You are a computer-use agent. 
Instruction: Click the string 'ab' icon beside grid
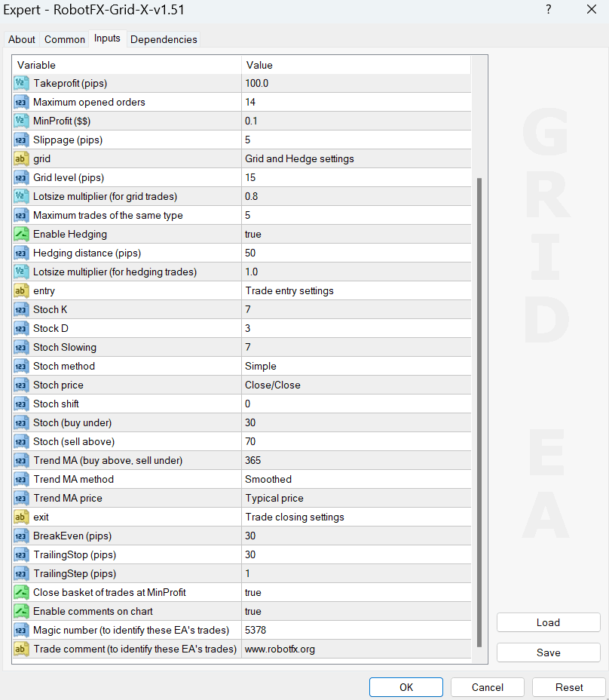tap(21, 159)
